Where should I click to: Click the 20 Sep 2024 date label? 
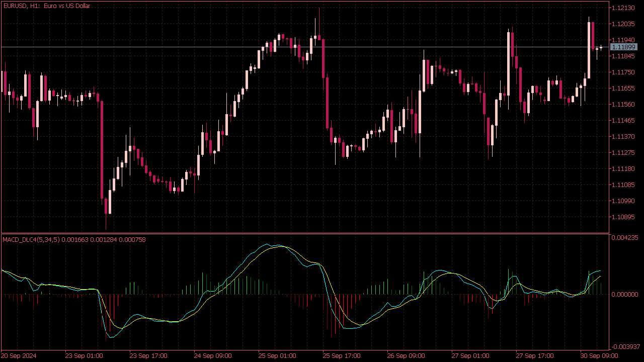coord(18,356)
